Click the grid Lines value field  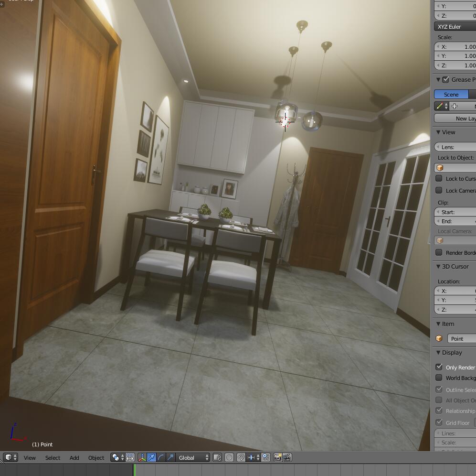coord(455,433)
